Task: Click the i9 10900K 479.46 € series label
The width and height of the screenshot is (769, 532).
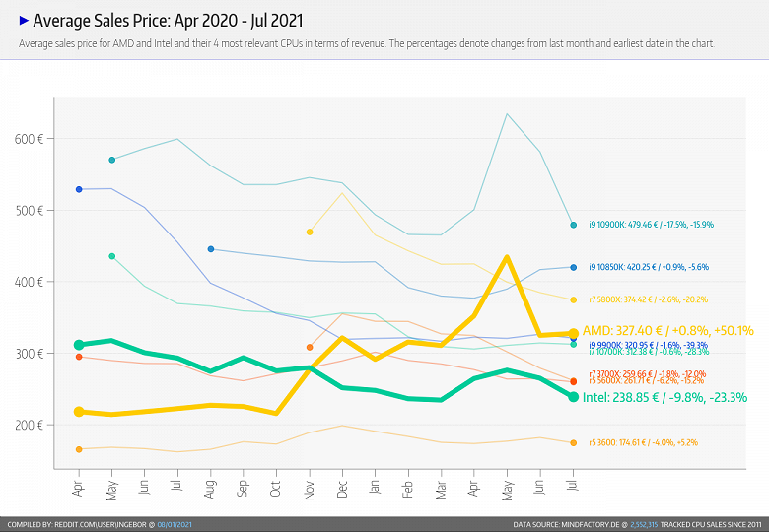Action: pos(651,225)
